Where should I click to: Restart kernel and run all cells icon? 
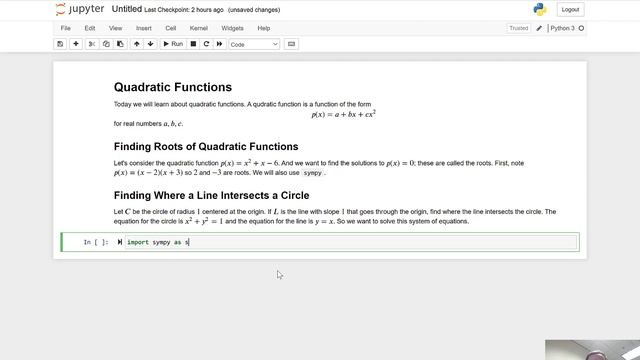[220, 44]
